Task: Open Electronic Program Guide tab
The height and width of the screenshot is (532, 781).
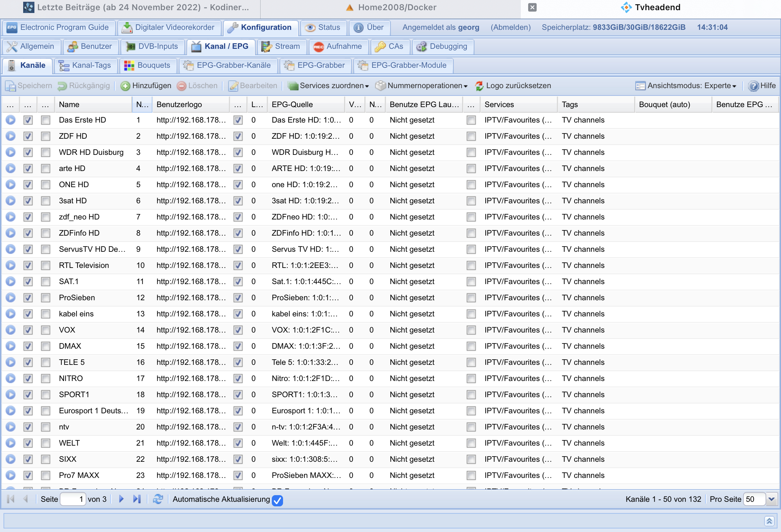Action: [59, 27]
